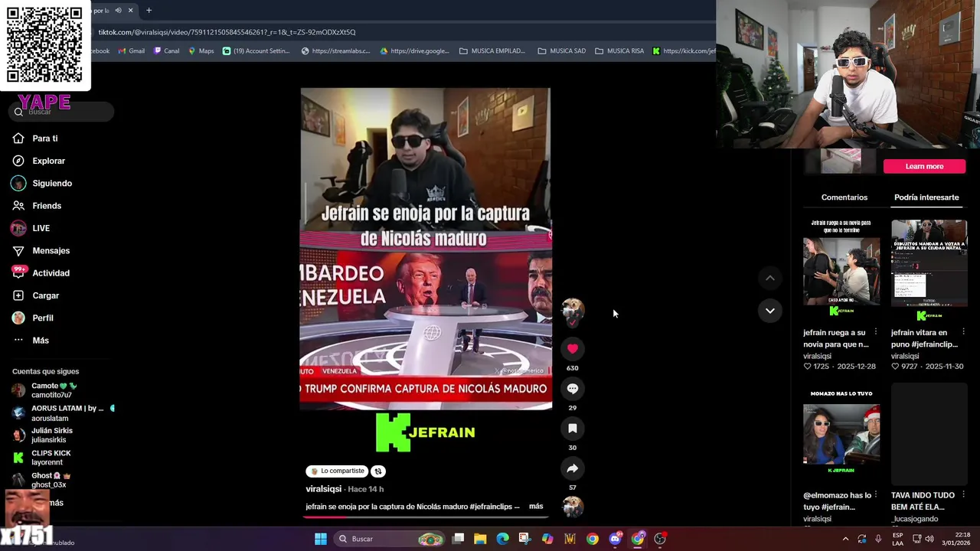Image resolution: width=980 pixels, height=551 pixels.
Task: Open viralsiqsi username under the video
Action: pos(323,489)
